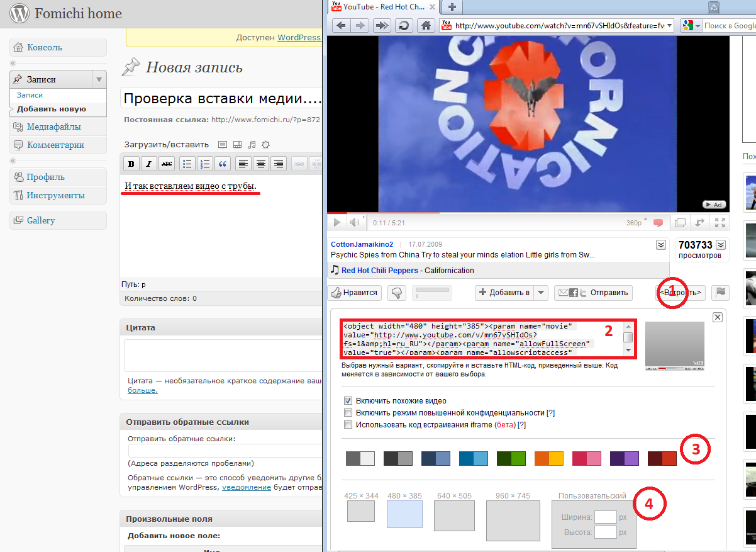Click the insert link chain icon
Viewport: 756px width, 552px height.
coord(299,164)
